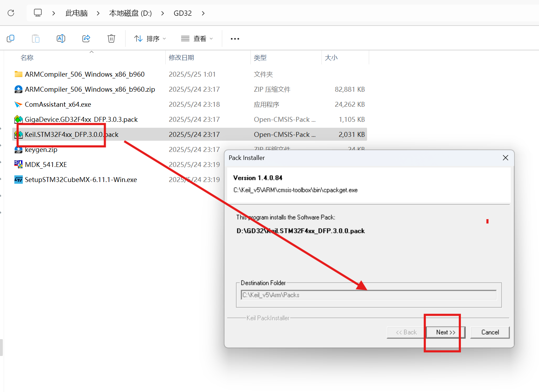Click date 2025/5/25 1:01 cell
The width and height of the screenshot is (539, 392).
192,74
